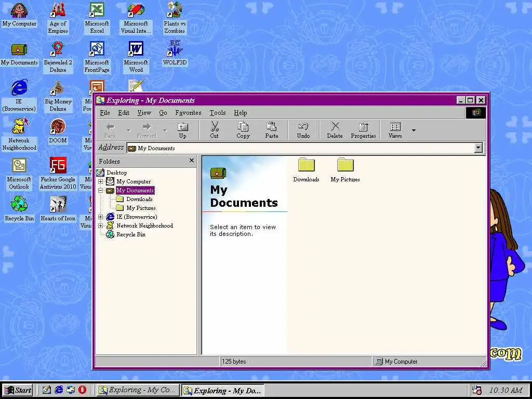
Task: Launch Opera from quick launch
Action: point(82,390)
